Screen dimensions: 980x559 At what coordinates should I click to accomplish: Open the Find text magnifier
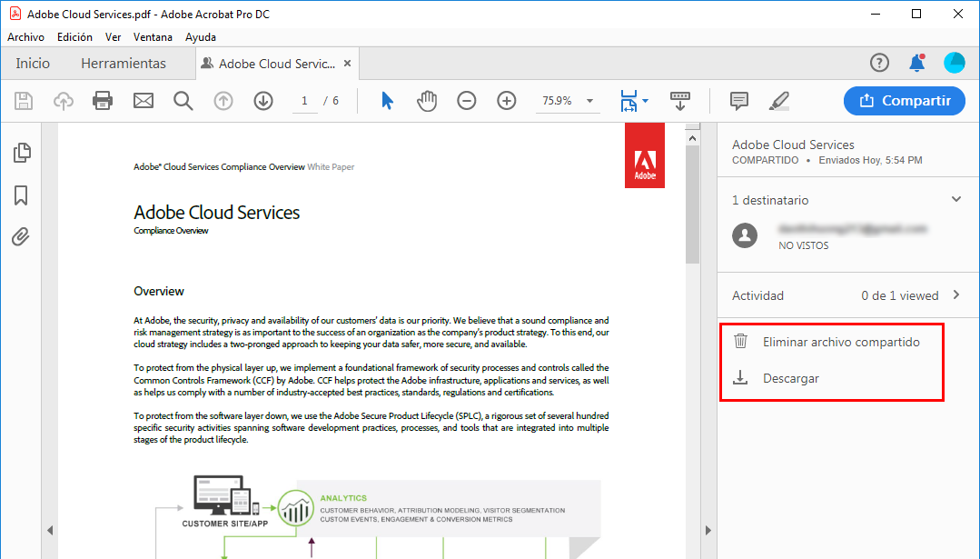[x=183, y=101]
